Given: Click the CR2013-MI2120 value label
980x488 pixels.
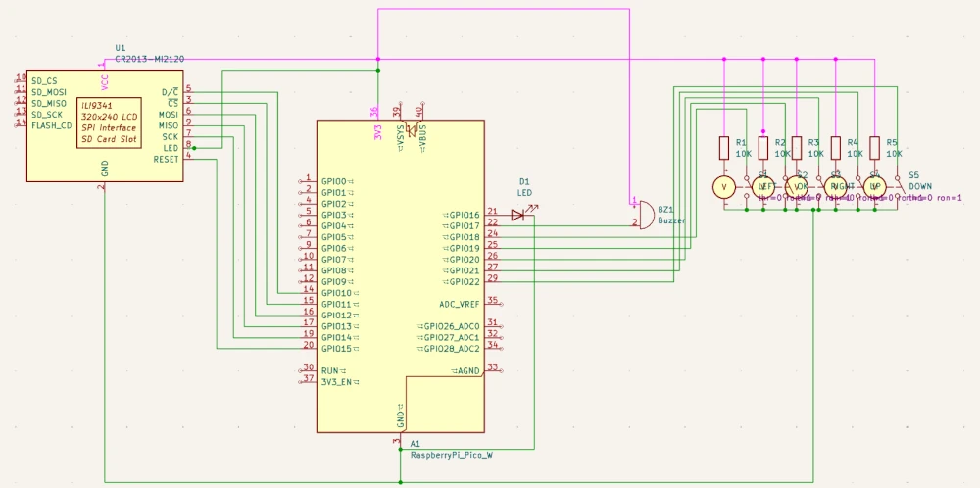Looking at the screenshot, I should tap(149, 60).
